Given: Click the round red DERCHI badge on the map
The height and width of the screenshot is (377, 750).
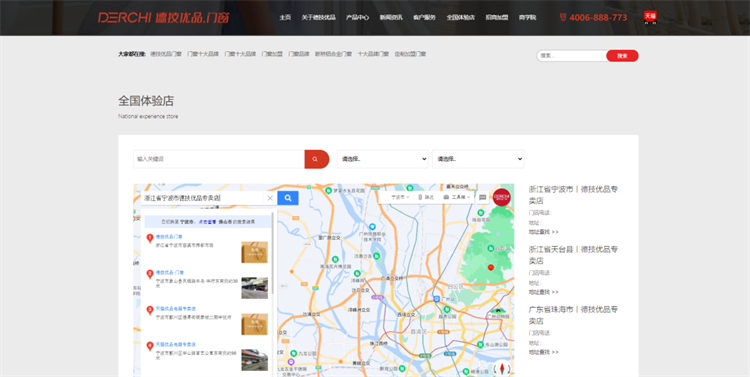Looking at the screenshot, I should point(502,197).
